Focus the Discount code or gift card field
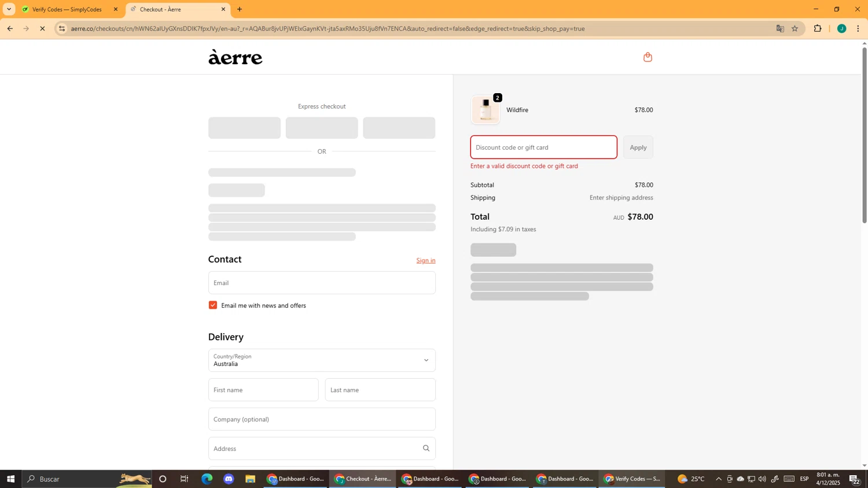Screen dimensions: 868x488 544,147
